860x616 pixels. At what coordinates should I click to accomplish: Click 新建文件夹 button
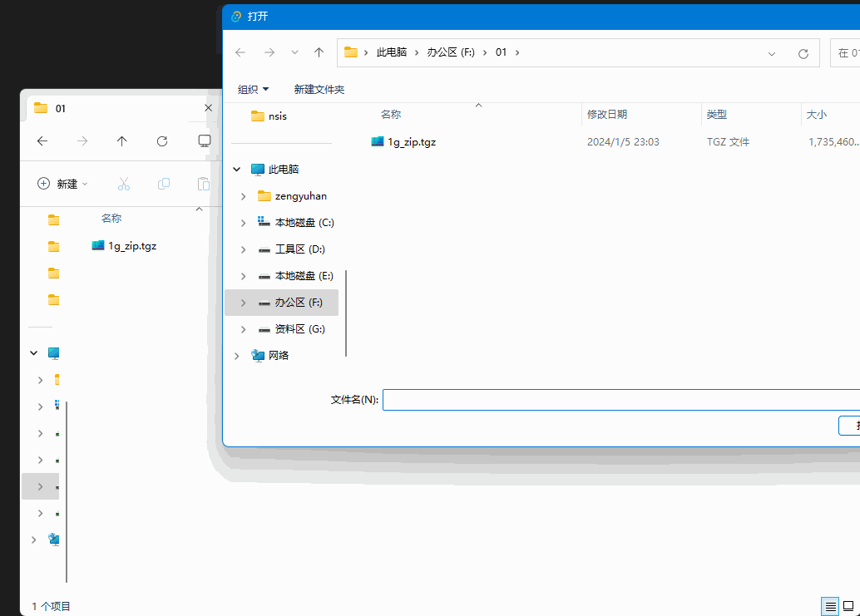(319, 89)
